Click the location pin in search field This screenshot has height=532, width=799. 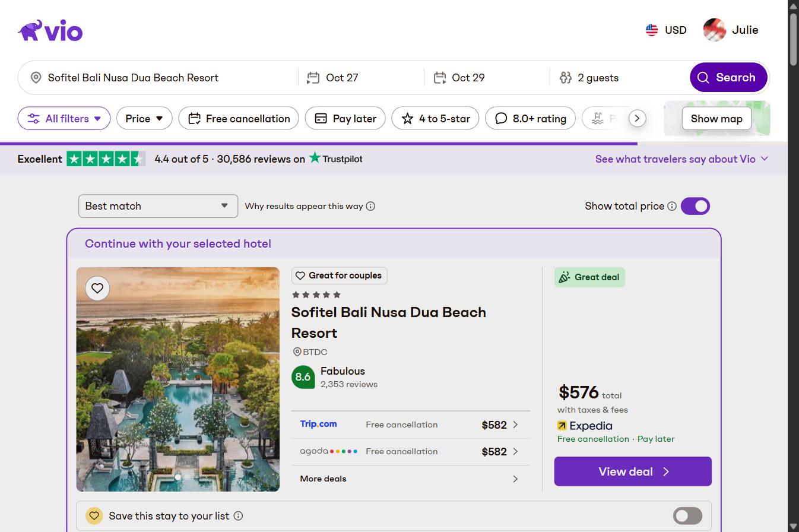point(36,78)
